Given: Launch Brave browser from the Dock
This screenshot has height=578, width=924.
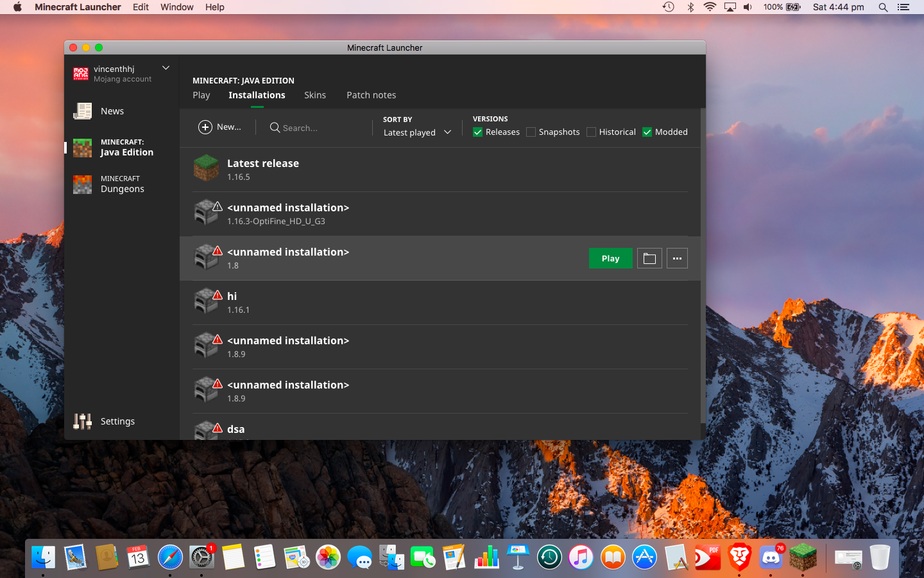Looking at the screenshot, I should point(739,557).
